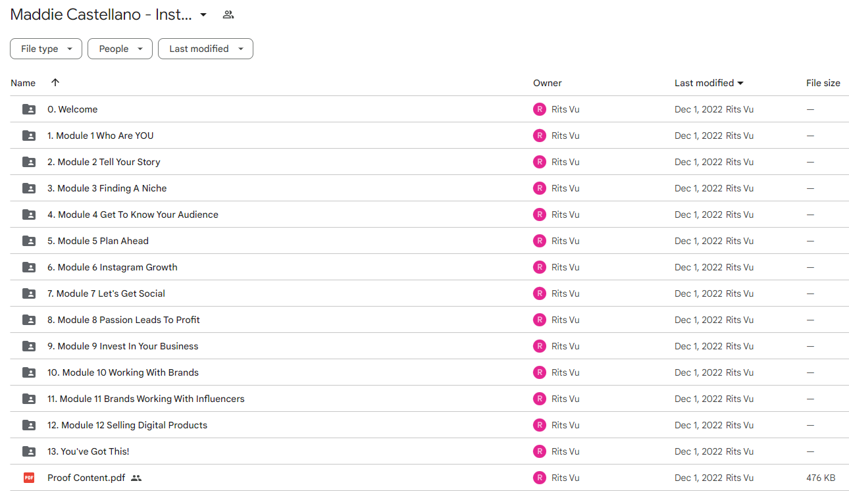Click folder icon for Module 3 Finding A Niche

(x=29, y=188)
